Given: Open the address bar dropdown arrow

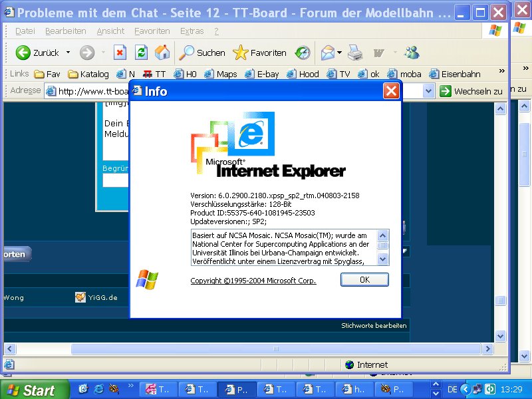Looking at the screenshot, I should 428,91.
